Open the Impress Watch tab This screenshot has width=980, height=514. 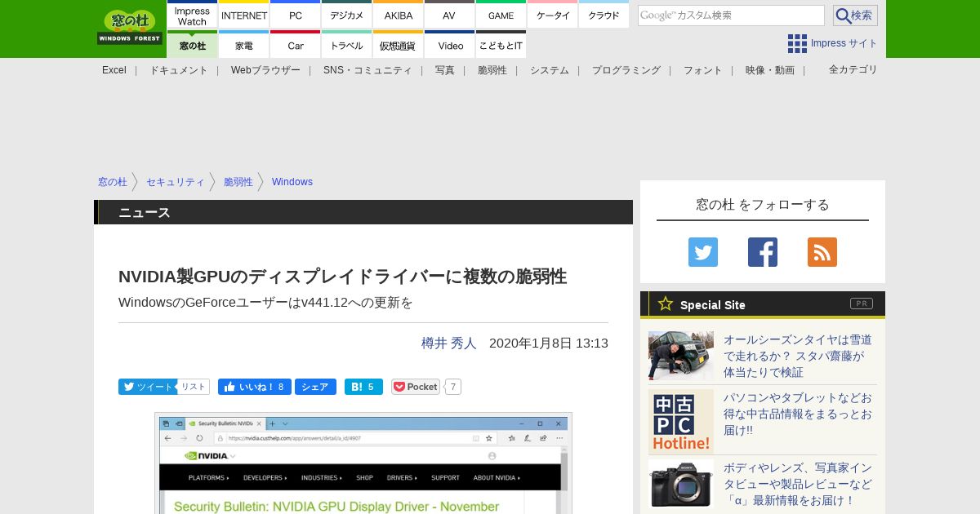[x=192, y=16]
